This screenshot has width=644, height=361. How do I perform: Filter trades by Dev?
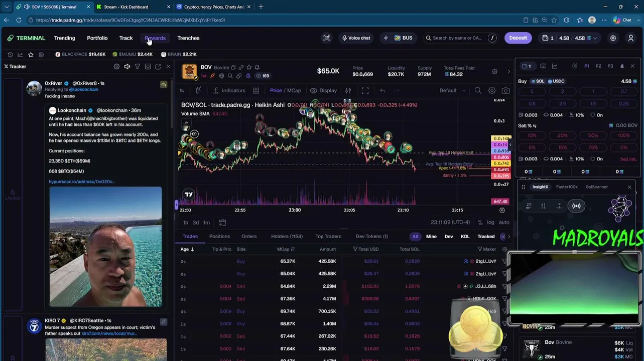click(x=449, y=236)
